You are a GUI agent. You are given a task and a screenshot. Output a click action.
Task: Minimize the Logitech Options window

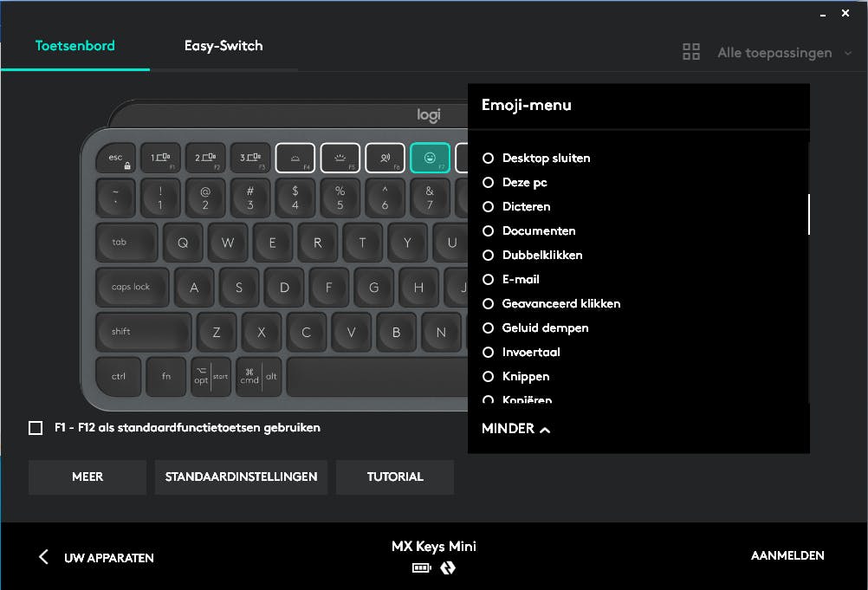point(823,14)
